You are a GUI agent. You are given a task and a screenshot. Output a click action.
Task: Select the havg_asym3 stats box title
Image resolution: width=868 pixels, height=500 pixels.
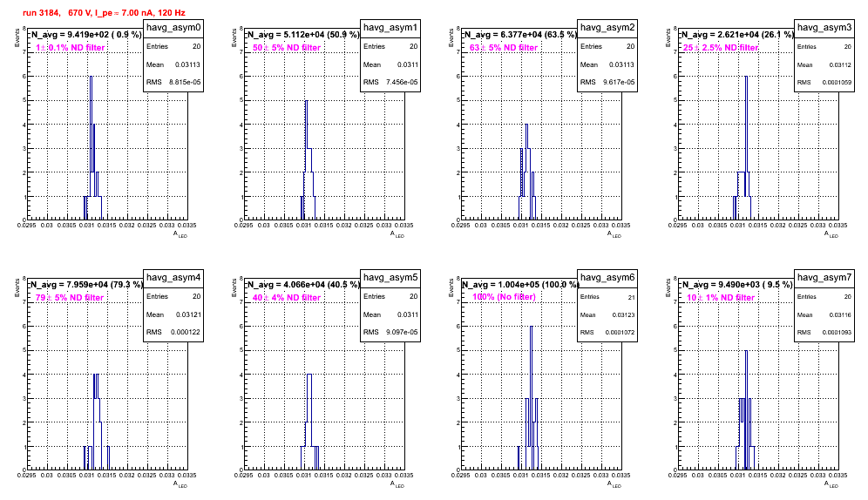click(x=824, y=28)
